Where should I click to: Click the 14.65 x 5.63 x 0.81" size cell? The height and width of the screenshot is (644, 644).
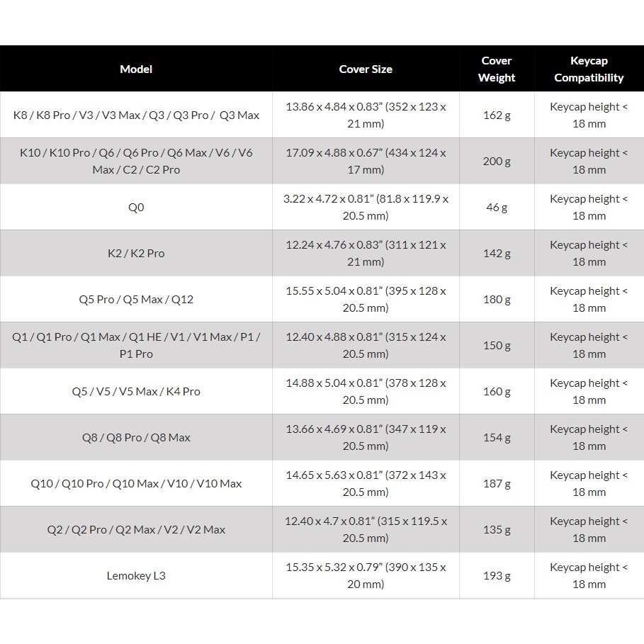pyautogui.click(x=366, y=483)
